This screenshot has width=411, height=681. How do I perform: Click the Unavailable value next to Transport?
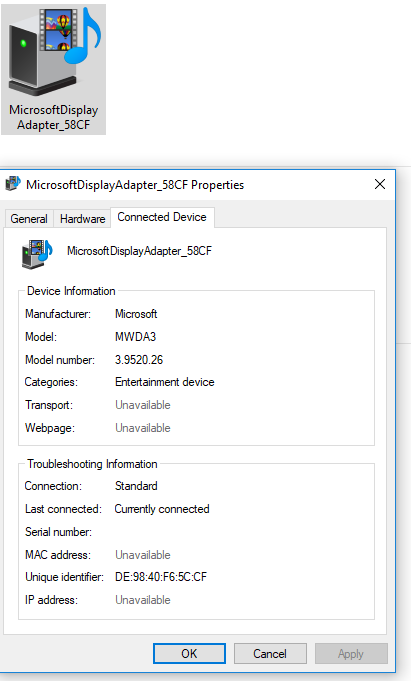[143, 405]
